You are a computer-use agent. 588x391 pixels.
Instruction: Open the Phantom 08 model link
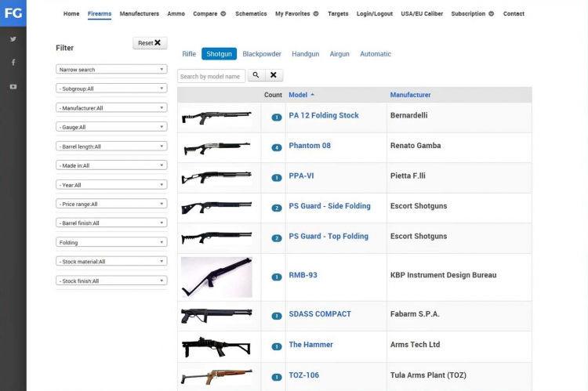(310, 146)
